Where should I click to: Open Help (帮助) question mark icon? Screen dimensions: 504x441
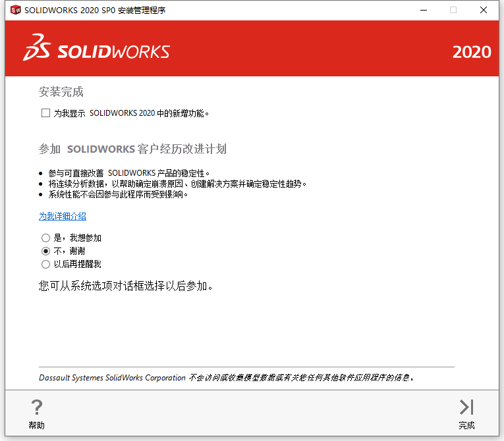click(x=37, y=407)
